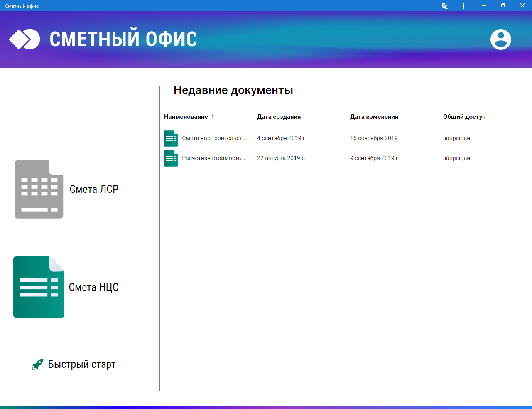Image resolution: width=532 pixels, height=409 pixels.
Task: Sort by Наименование column header
Action: click(x=186, y=117)
